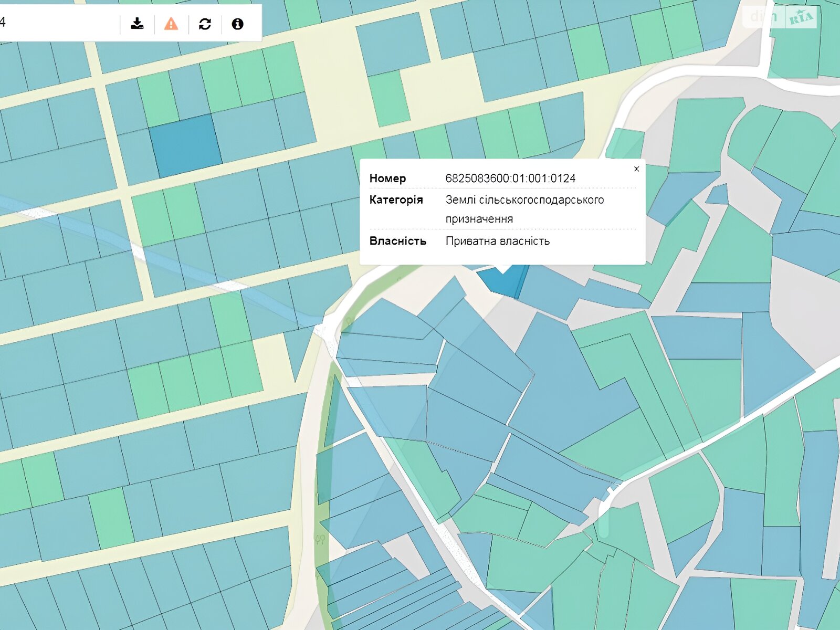
Task: Click the "Приватна власність" ownership value
Action: [x=497, y=241]
